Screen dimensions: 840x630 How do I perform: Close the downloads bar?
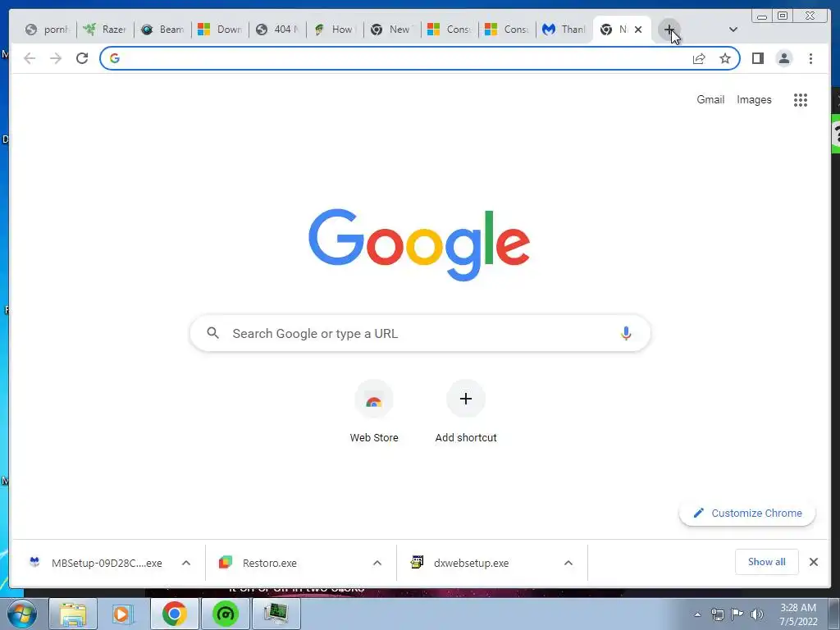pyautogui.click(x=813, y=562)
